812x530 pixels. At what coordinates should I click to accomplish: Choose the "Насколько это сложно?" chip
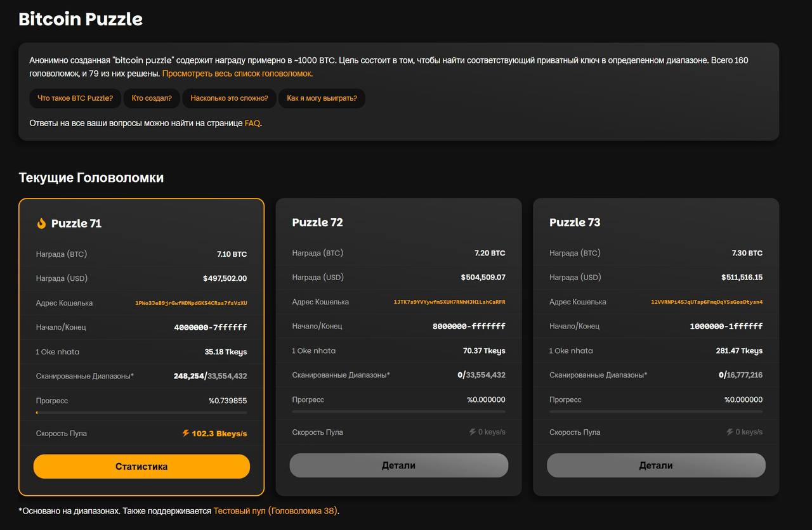click(x=229, y=98)
